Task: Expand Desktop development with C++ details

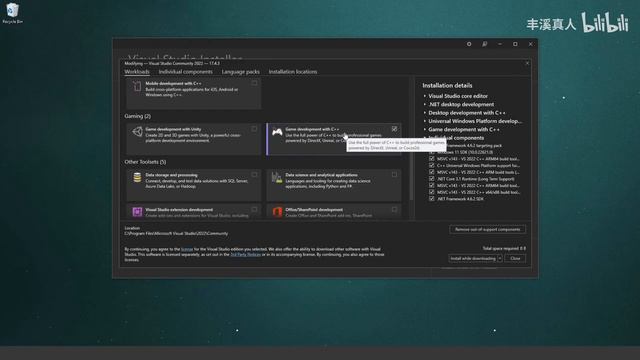Action: [425, 113]
